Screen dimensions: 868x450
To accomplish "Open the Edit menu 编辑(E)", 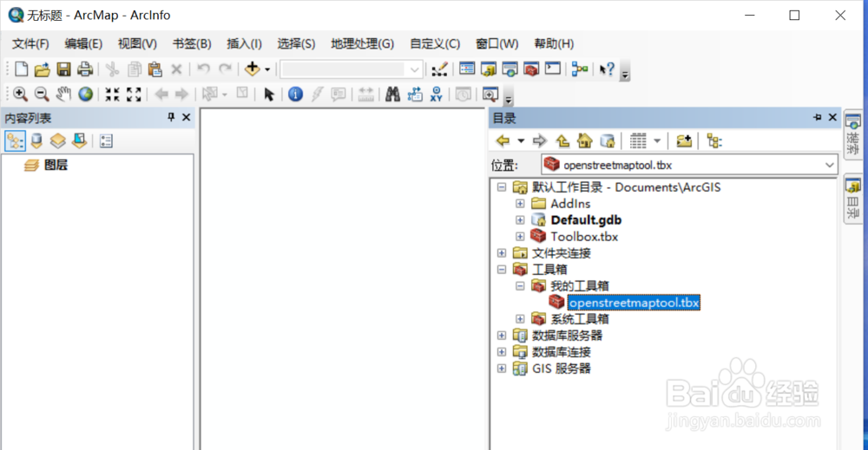I will [83, 43].
